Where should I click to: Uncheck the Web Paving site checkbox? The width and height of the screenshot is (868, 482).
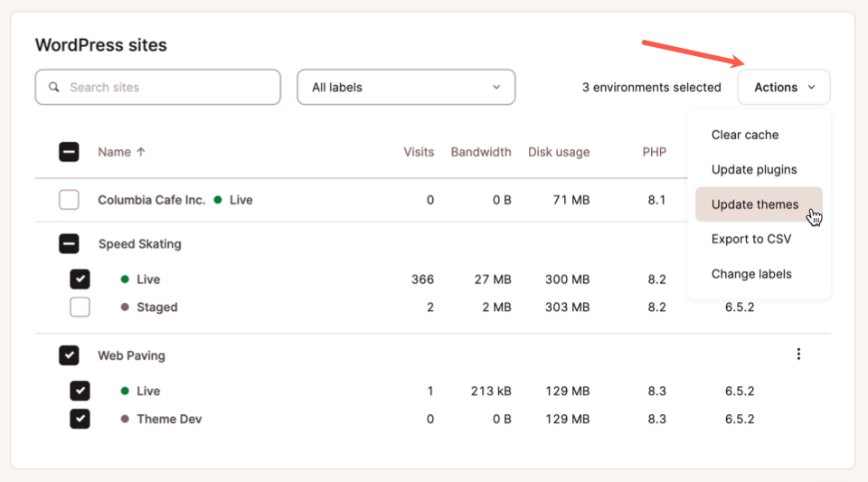[69, 355]
